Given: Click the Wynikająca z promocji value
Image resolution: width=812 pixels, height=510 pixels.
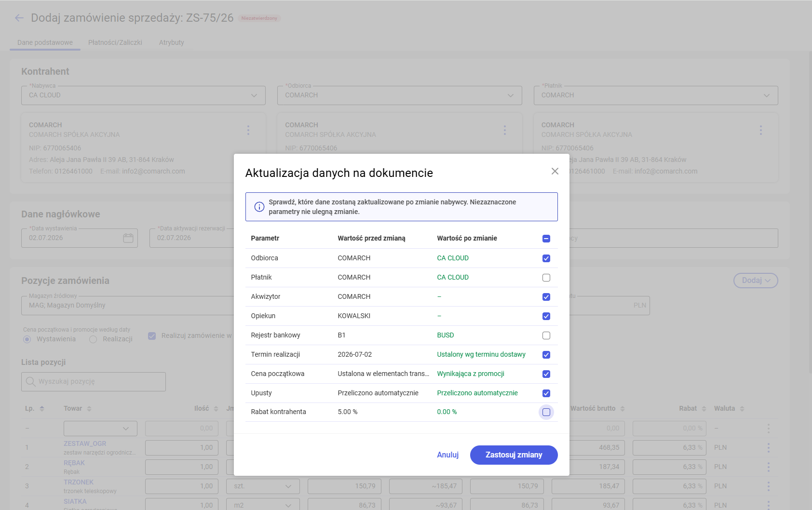Looking at the screenshot, I should 471,374.
